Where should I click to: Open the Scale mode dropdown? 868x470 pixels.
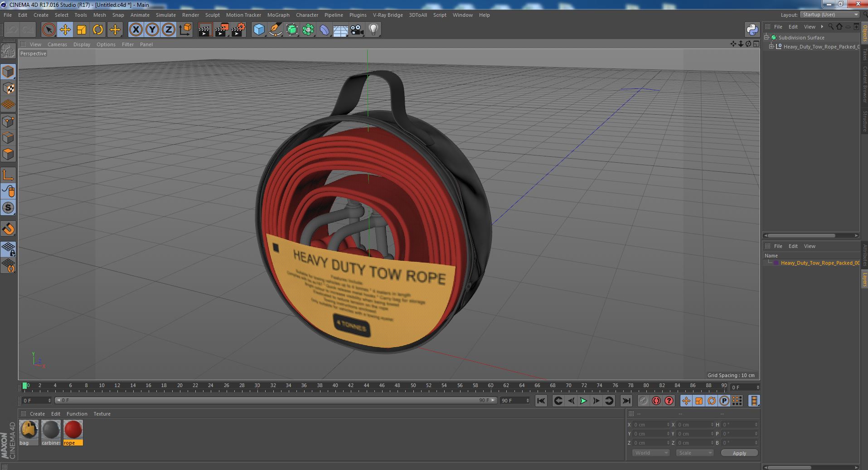tap(694, 453)
